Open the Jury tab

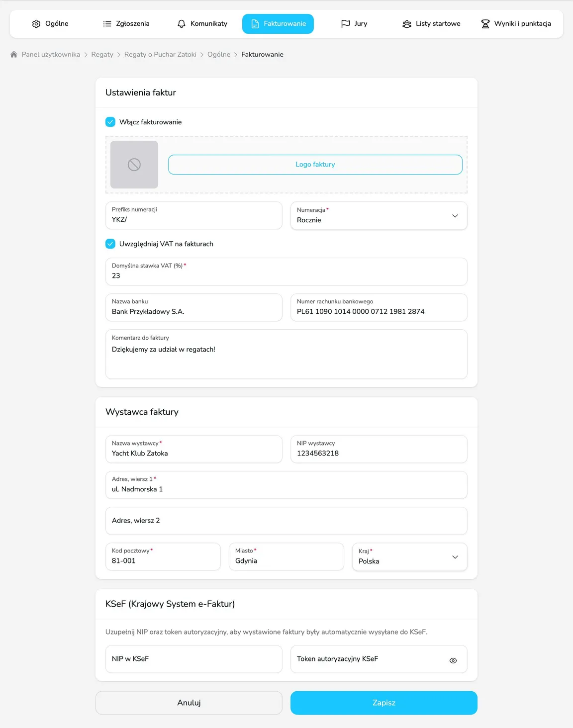point(354,24)
